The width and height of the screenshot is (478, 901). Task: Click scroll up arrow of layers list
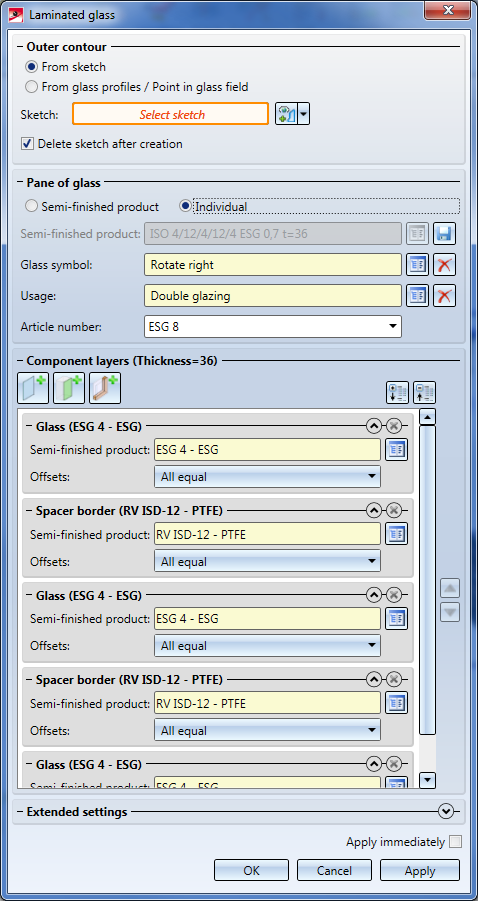tap(427, 416)
